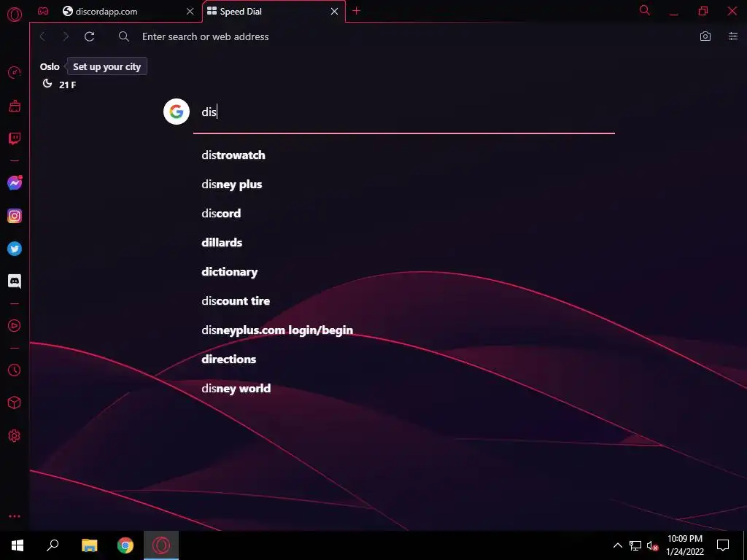Open Instagram in sidebar
This screenshot has width=747, height=560.
point(15,216)
